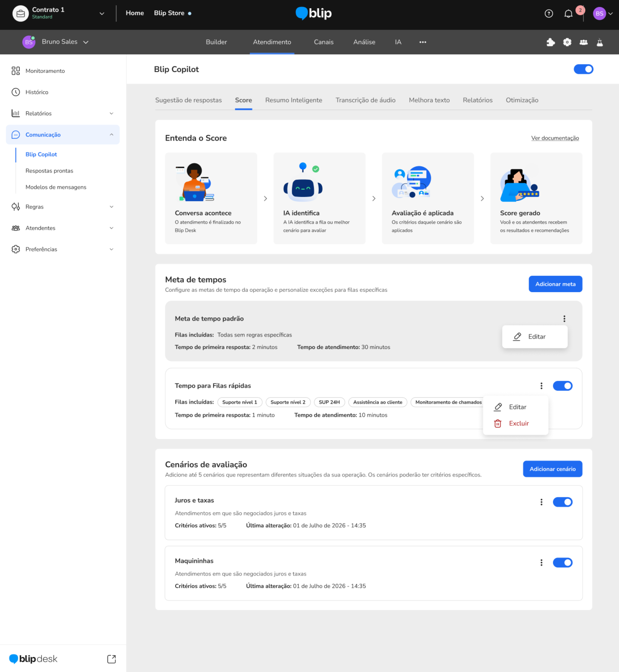
Task: Open the Ver documentação link
Action: 555,138
